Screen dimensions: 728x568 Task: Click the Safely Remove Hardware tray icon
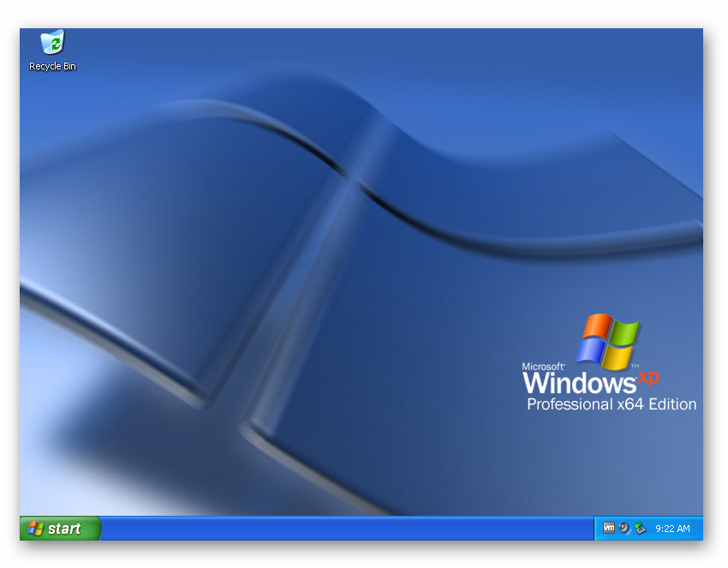click(x=641, y=529)
